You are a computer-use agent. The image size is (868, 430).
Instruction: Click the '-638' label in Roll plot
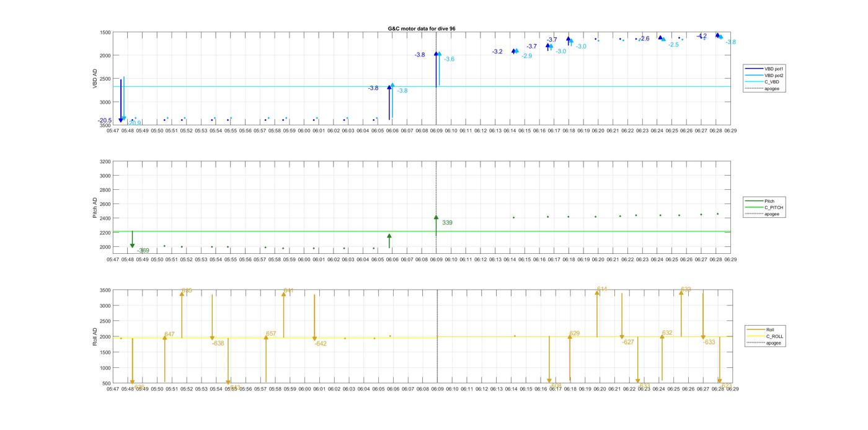pyautogui.click(x=218, y=343)
